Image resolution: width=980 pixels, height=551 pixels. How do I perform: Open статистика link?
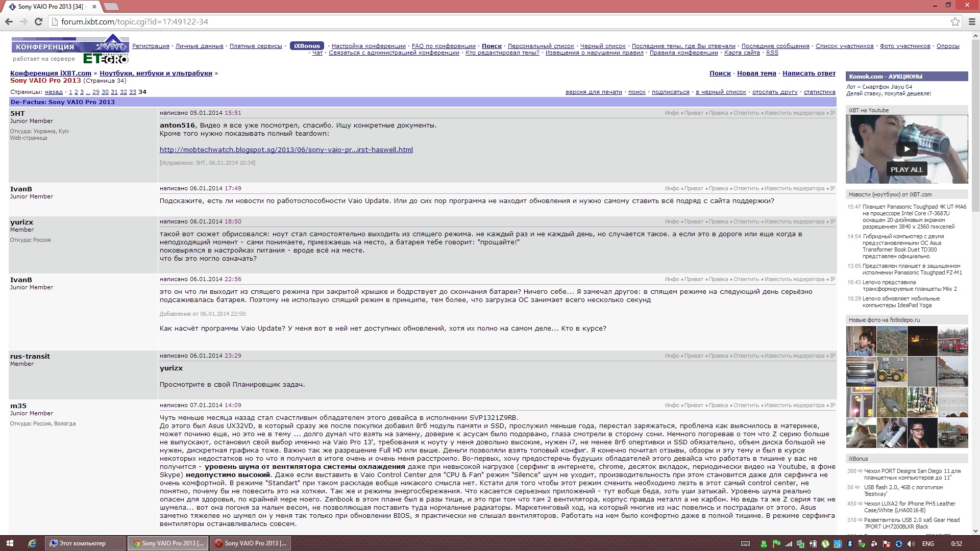[820, 92]
